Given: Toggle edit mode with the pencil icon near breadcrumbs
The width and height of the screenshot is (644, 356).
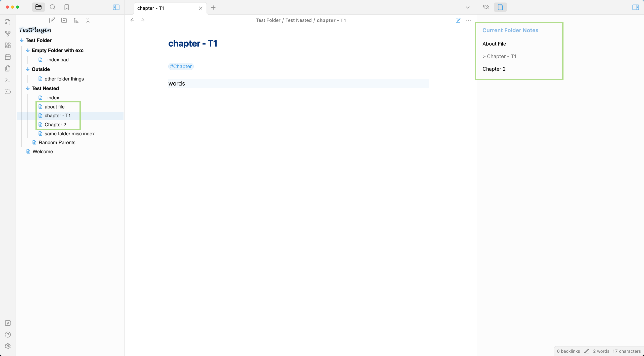Looking at the screenshot, I should click(x=458, y=20).
